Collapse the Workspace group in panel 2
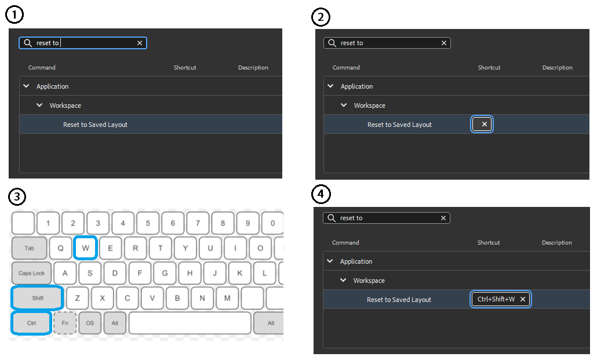 pyautogui.click(x=343, y=105)
